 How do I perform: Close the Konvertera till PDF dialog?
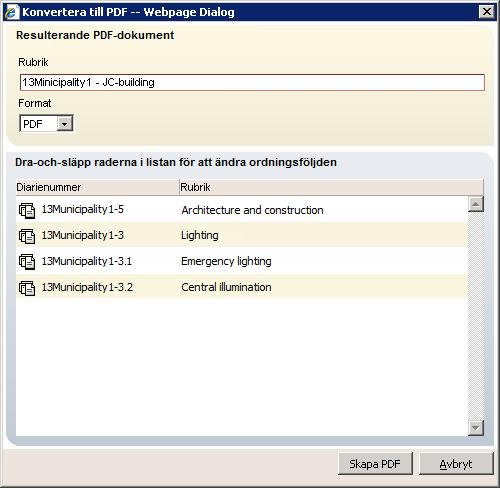(x=487, y=12)
